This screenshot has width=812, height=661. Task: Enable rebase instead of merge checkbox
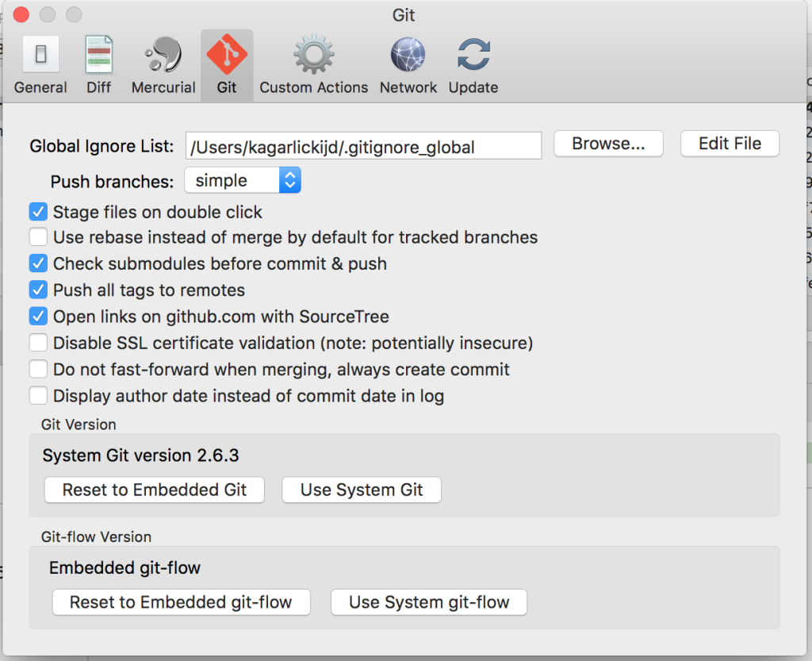(38, 237)
